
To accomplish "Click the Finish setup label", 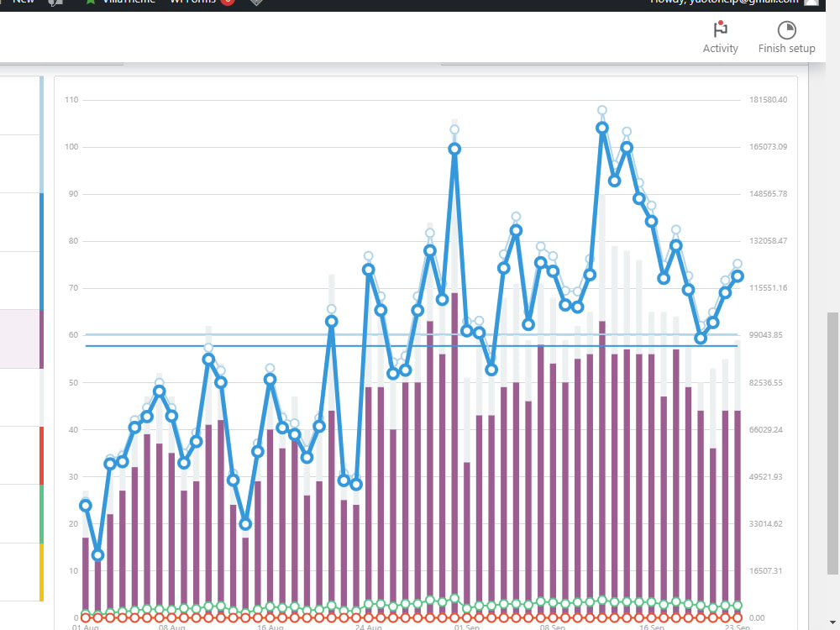I will click(x=786, y=48).
